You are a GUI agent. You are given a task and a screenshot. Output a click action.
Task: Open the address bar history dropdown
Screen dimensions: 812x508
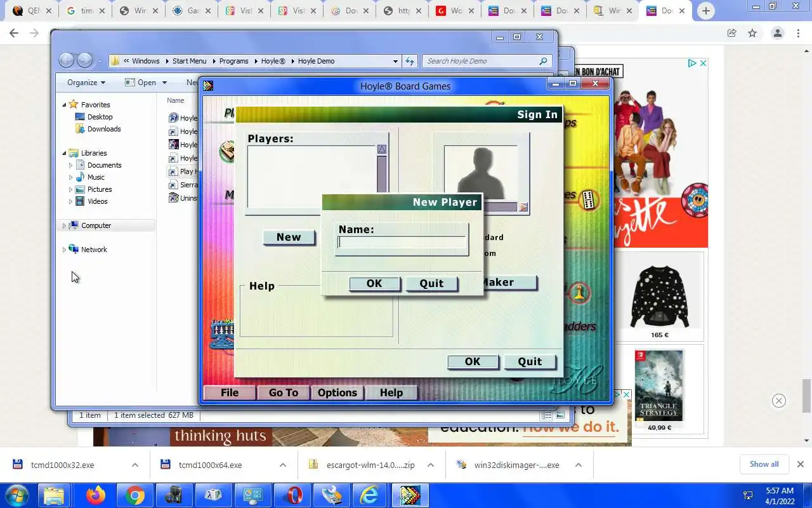pyautogui.click(x=395, y=61)
